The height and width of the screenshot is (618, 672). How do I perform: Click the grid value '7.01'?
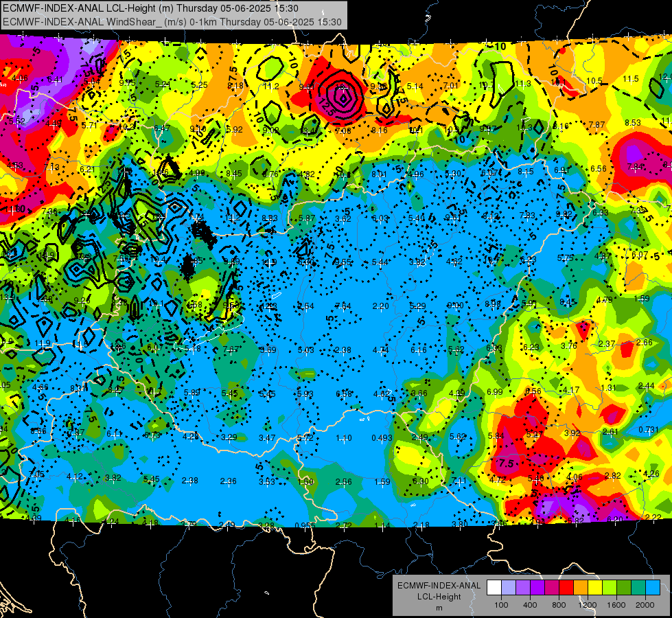tap(451, 86)
